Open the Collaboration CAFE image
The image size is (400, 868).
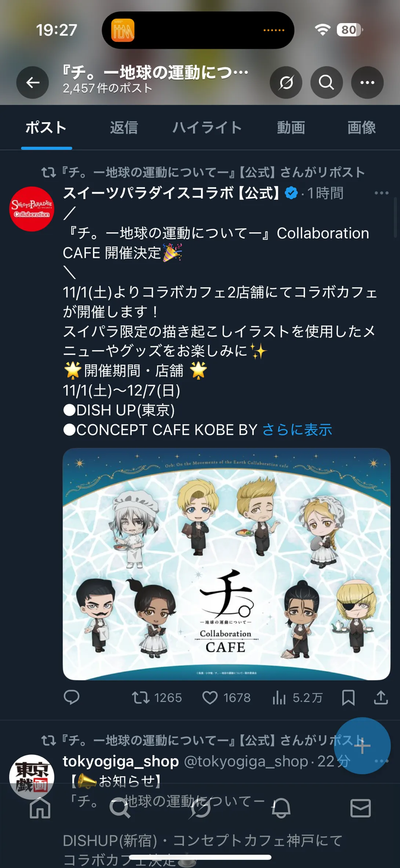(226, 564)
